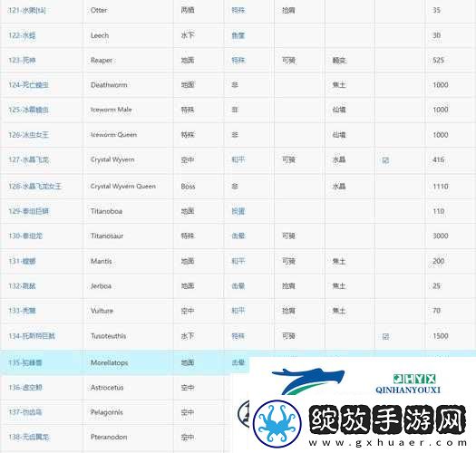The height and width of the screenshot is (453, 476).
Task: Follow the taming method link in Reaper row
Action: (238, 61)
